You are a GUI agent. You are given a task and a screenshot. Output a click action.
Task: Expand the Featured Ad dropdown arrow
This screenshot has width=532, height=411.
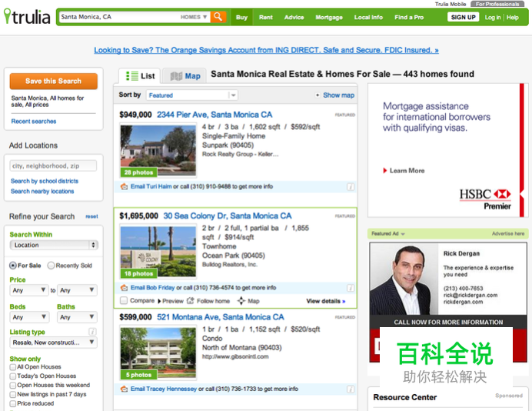coord(403,234)
